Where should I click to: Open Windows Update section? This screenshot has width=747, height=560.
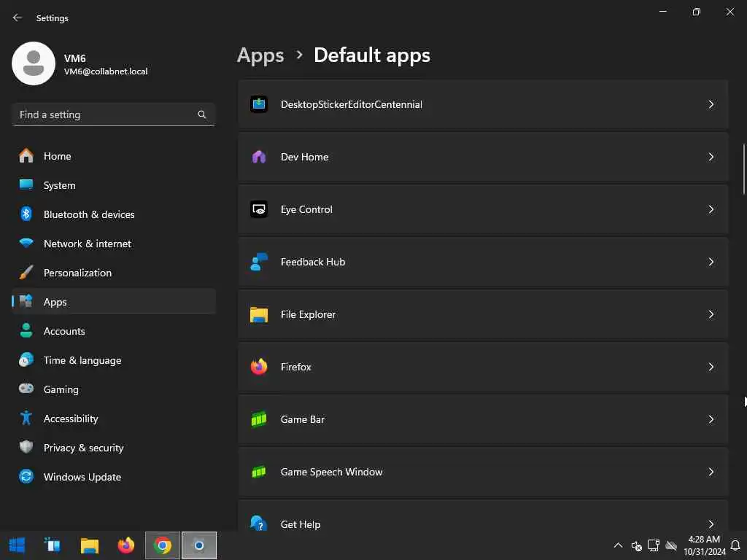point(82,477)
